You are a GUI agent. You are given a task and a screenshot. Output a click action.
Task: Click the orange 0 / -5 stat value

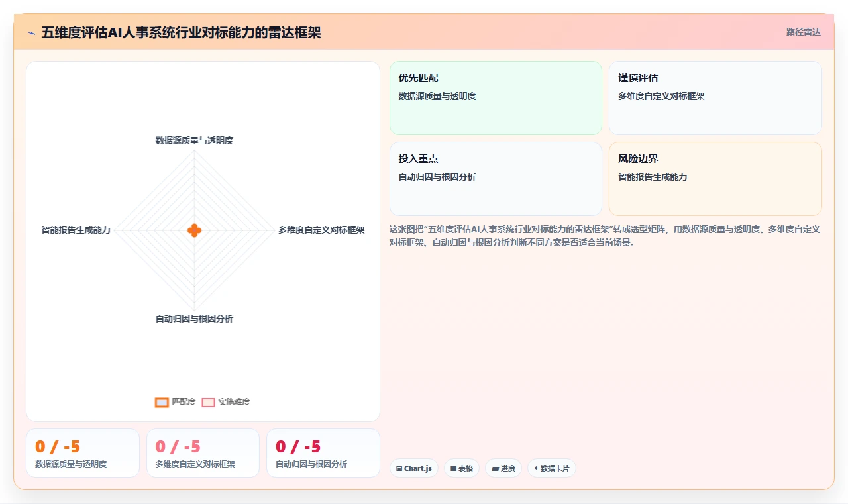coord(58,446)
